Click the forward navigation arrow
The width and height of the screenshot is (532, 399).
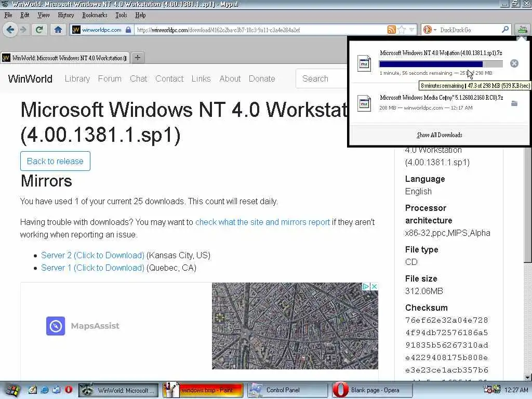point(23,30)
